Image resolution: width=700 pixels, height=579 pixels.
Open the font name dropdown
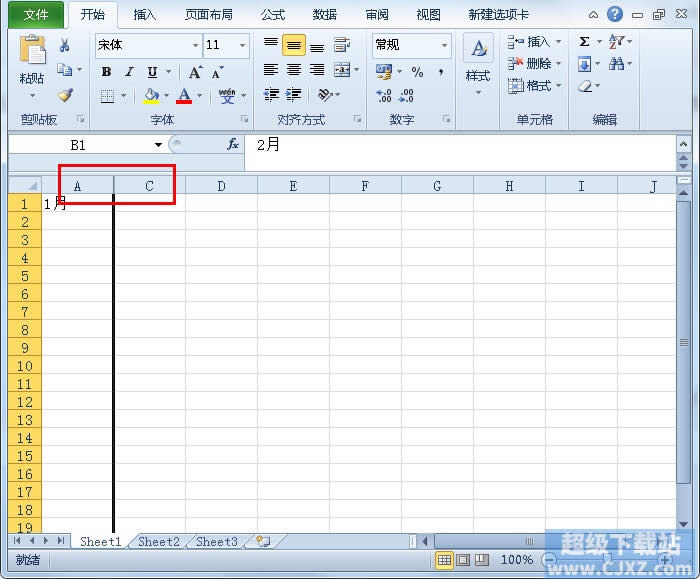coord(195,45)
